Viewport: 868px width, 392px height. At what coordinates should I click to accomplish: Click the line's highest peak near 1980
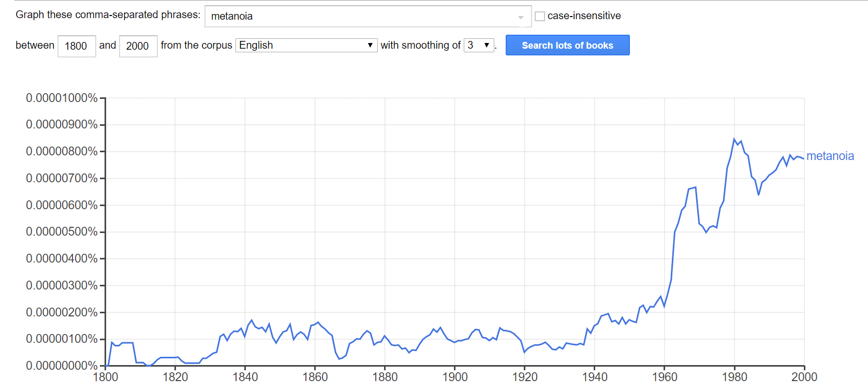click(734, 139)
